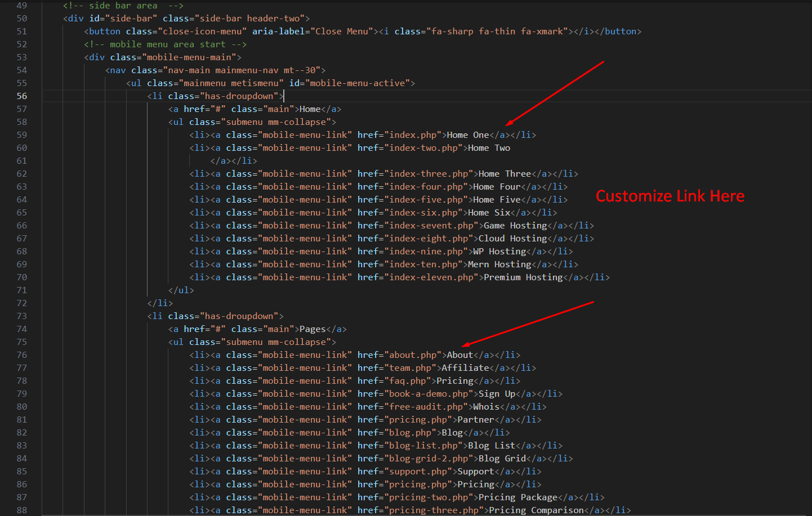Click 'Blog Grid' text in code
The width and height of the screenshot is (812, 516).
pyautogui.click(x=502, y=459)
